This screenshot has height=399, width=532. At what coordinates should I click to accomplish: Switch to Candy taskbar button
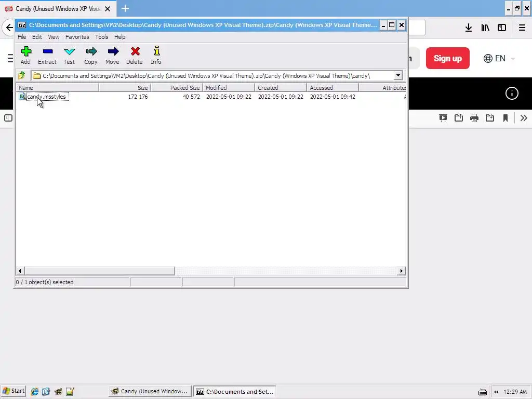coord(150,392)
